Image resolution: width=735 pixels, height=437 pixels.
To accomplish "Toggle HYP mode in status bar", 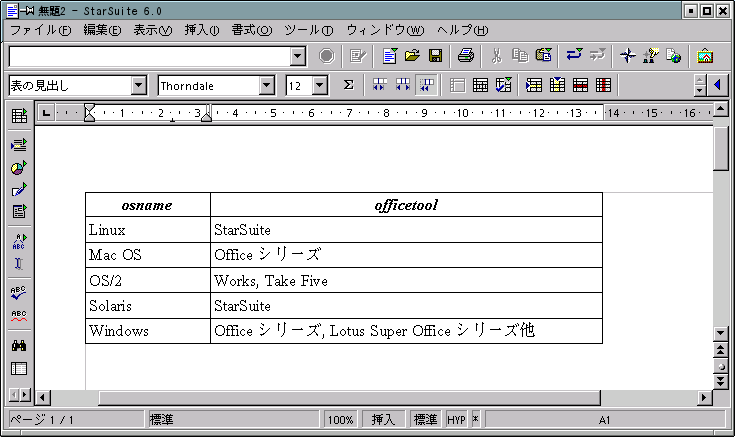I will tap(456, 419).
